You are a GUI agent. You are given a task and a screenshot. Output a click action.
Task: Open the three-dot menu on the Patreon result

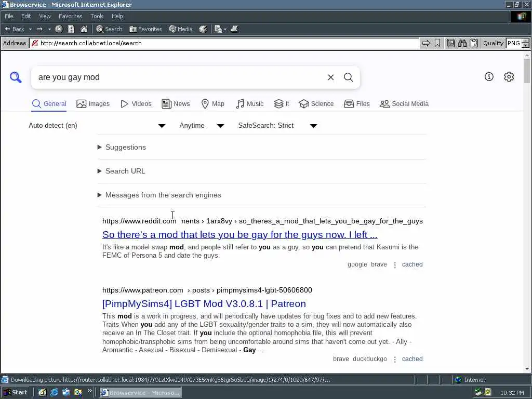[x=395, y=360]
